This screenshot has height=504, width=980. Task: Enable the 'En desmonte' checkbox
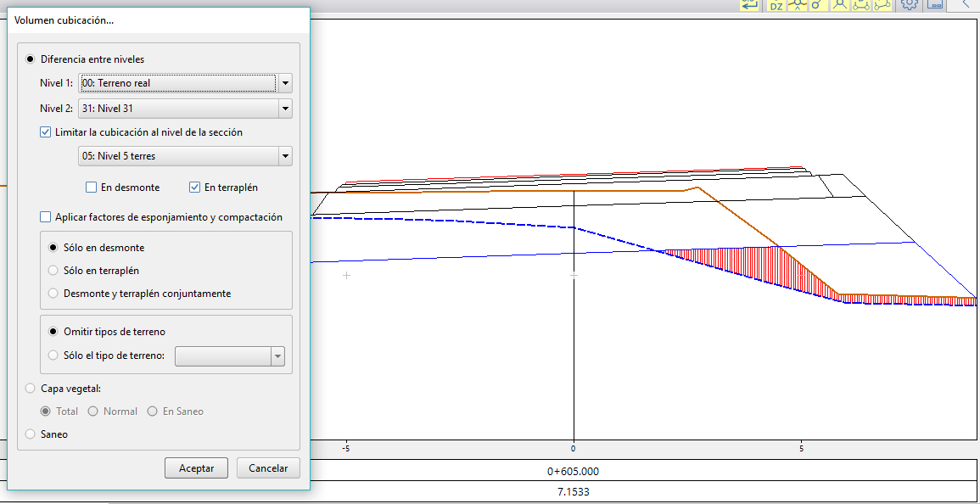(92, 188)
